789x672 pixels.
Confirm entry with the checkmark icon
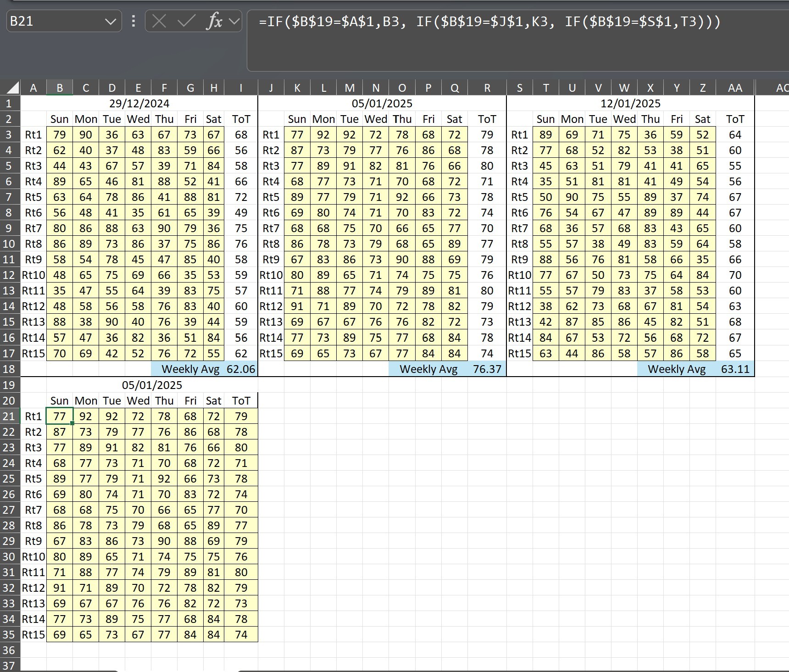pyautogui.click(x=186, y=21)
